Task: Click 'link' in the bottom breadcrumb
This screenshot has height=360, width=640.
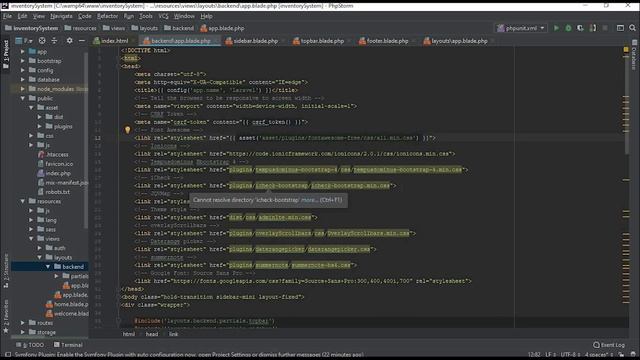Action: (173, 334)
